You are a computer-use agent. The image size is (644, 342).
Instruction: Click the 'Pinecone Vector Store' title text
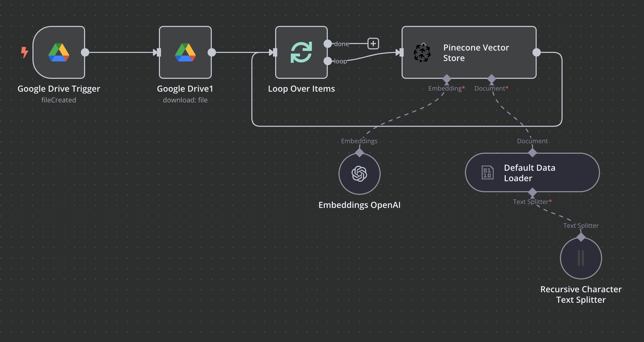point(476,53)
